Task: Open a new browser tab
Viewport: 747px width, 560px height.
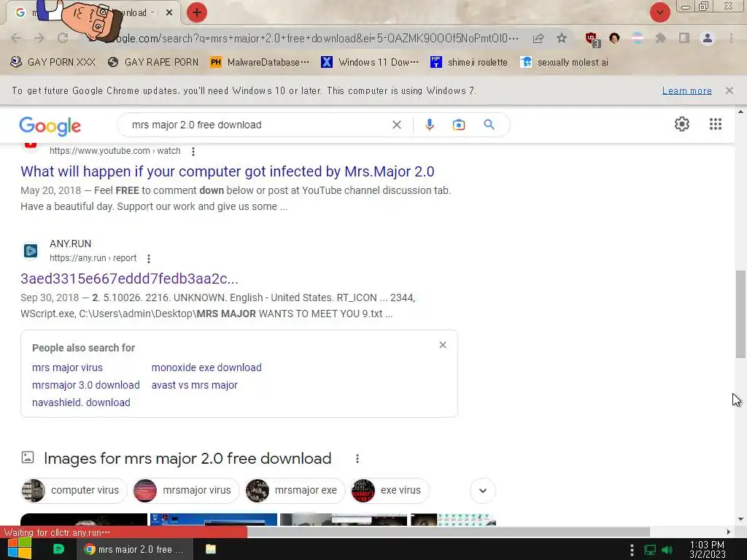Action: (197, 12)
